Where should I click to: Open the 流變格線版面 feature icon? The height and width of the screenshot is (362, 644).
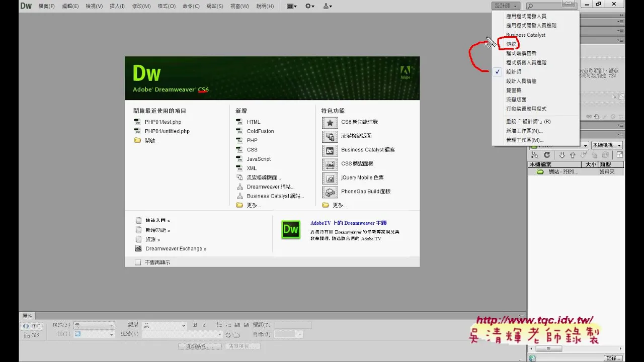tap(330, 136)
